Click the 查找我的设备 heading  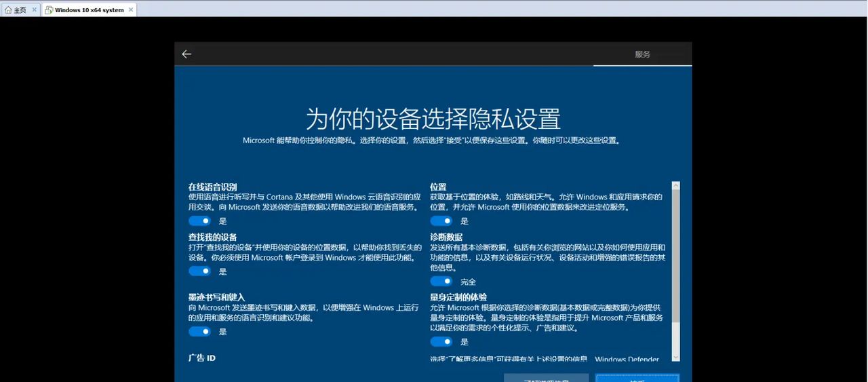tap(212, 237)
